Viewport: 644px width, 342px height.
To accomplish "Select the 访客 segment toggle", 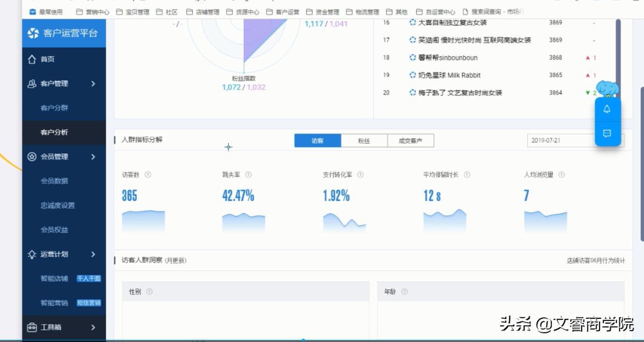I will pos(318,140).
